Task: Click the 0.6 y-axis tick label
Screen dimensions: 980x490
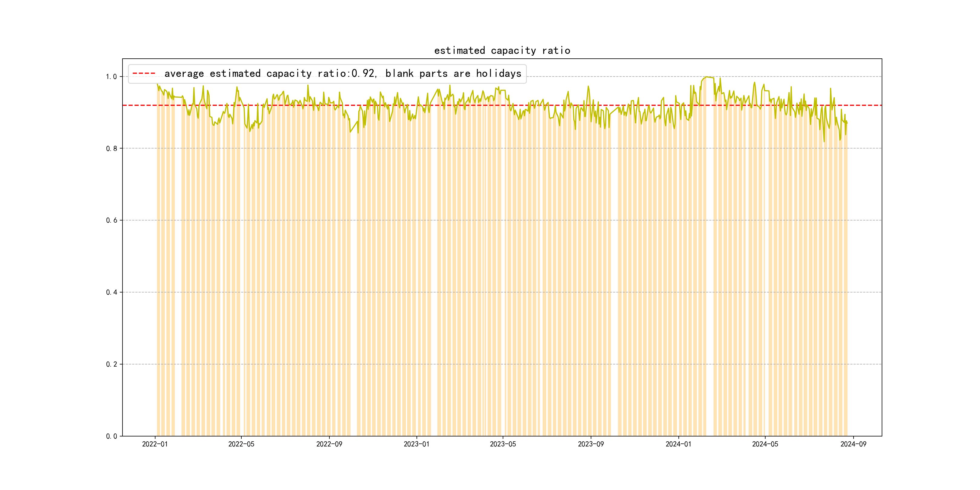Action: coord(112,221)
